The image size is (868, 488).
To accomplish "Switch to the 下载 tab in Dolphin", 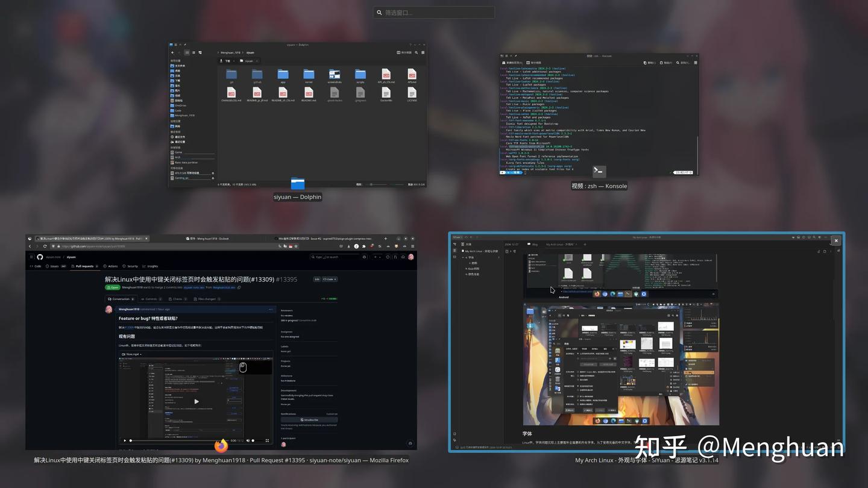I will click(x=228, y=61).
